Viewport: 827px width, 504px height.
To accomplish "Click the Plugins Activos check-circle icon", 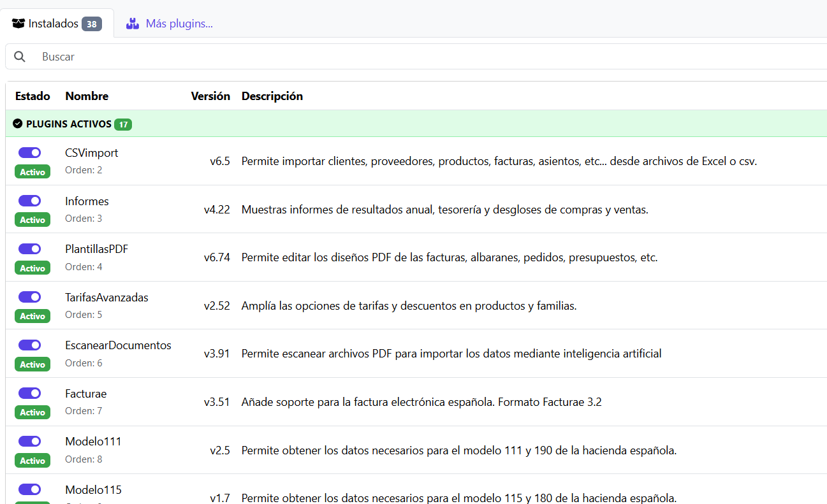I will 18,124.
